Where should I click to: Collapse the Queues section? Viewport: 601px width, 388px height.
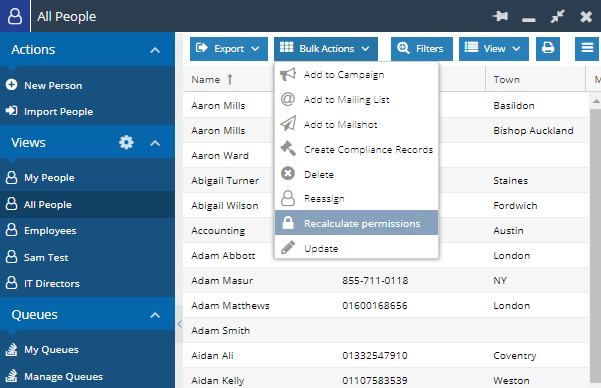click(x=155, y=315)
